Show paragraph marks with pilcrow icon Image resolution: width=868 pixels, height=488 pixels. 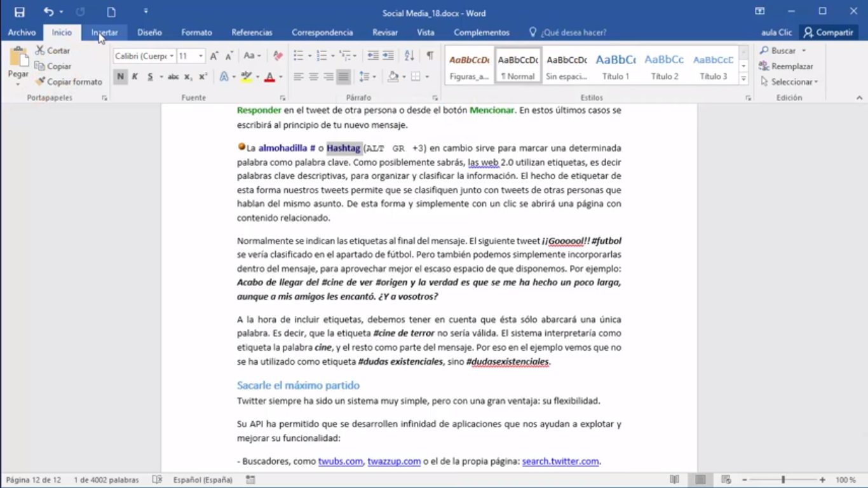coord(430,56)
